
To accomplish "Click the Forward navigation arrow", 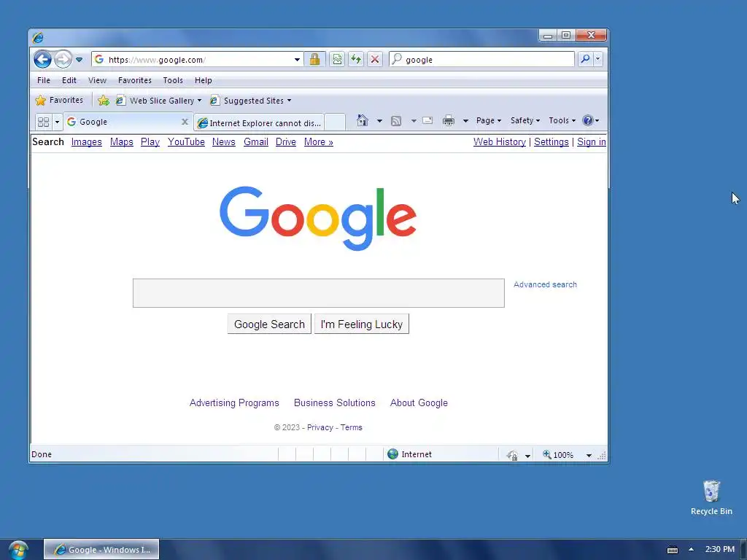I will pos(63,60).
